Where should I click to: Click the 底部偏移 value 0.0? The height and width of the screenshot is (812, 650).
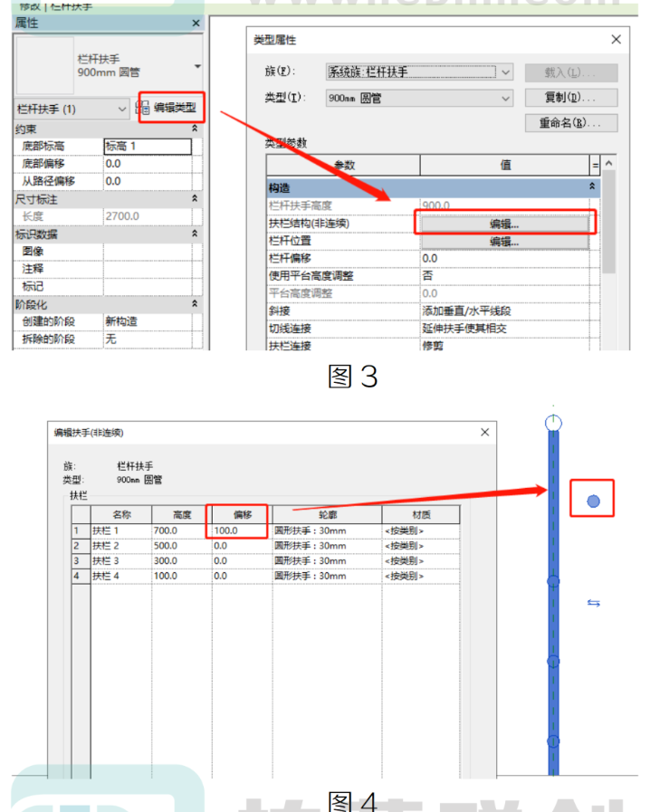tap(148, 164)
